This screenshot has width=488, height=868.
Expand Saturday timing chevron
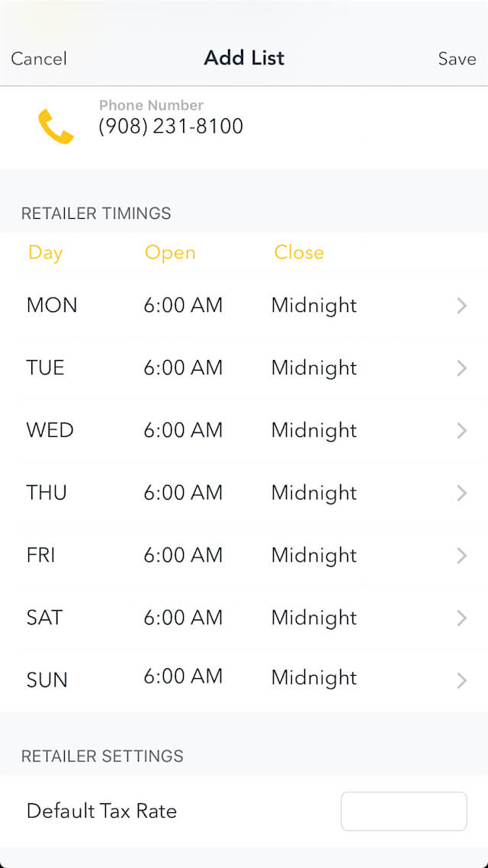(461, 618)
